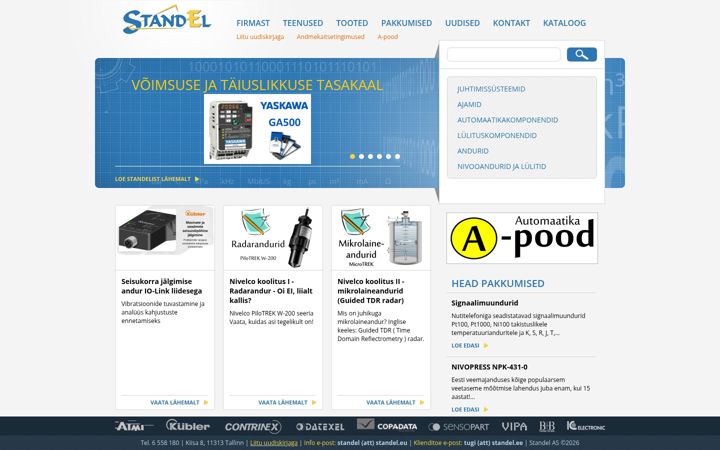Open the VIPA partner logo

tap(514, 427)
